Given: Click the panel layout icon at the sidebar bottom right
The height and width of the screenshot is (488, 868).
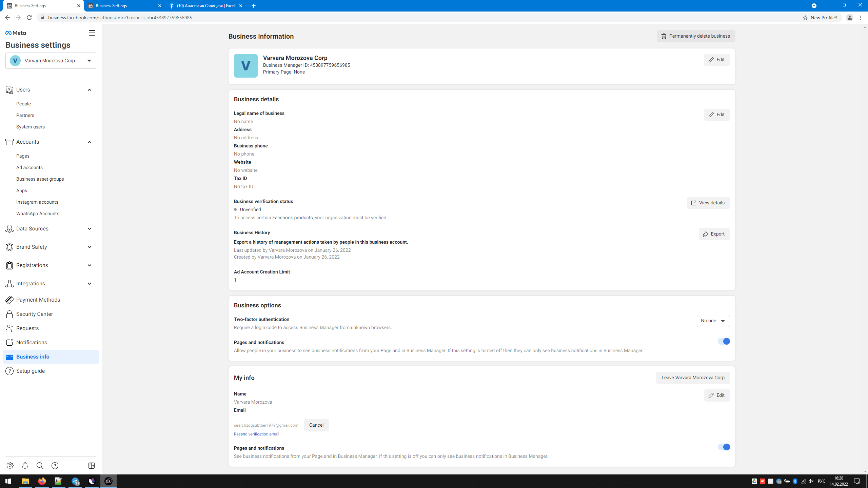Looking at the screenshot, I should [x=92, y=466].
